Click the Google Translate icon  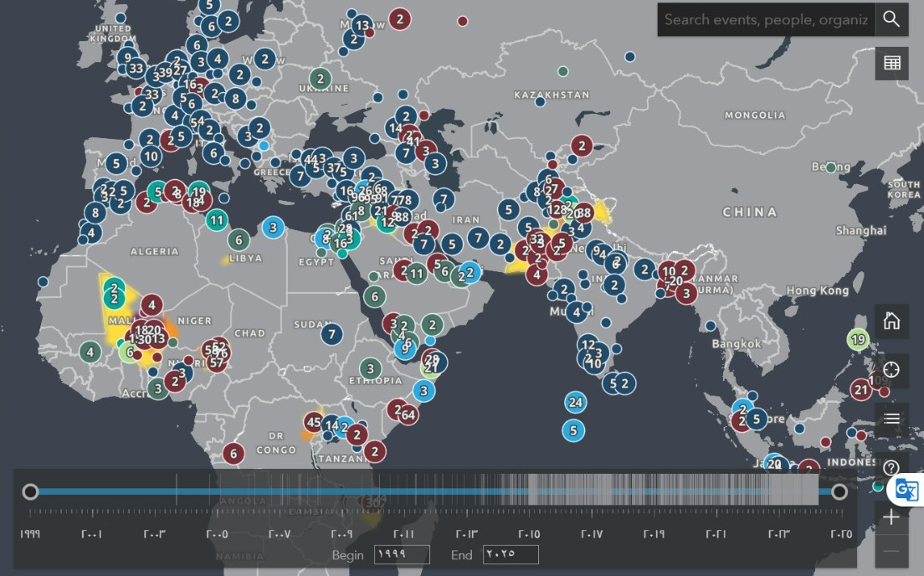coord(906,490)
